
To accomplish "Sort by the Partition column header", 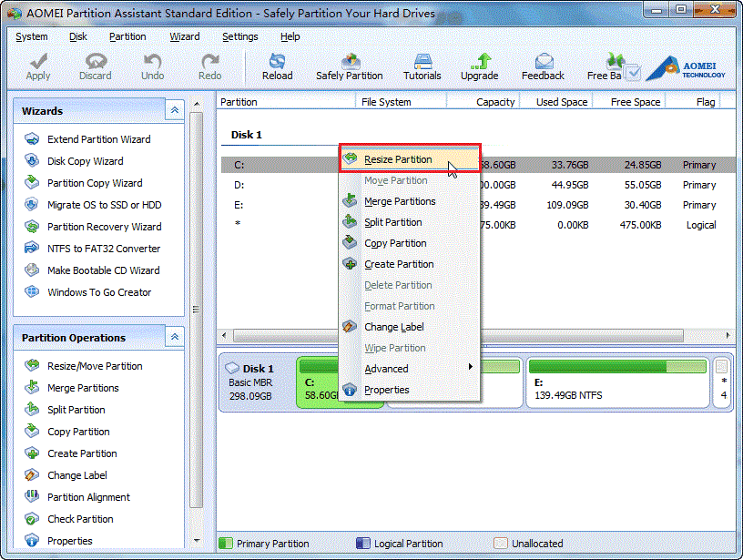I will coord(286,102).
